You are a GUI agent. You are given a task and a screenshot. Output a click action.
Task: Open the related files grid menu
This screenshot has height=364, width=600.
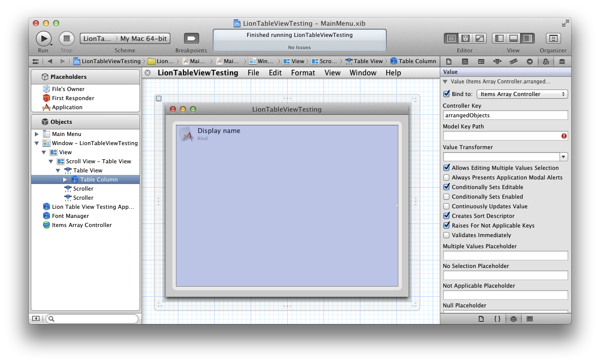click(35, 61)
